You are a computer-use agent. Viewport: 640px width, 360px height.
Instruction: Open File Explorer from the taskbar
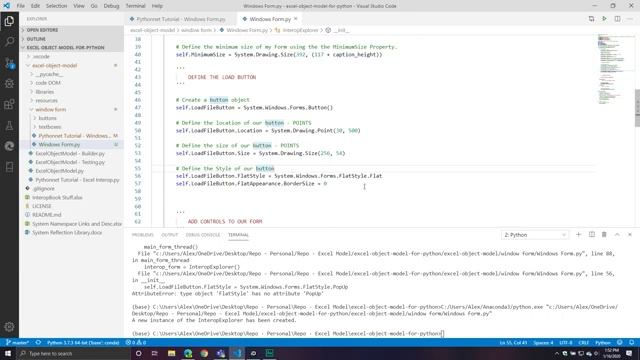click(171, 353)
